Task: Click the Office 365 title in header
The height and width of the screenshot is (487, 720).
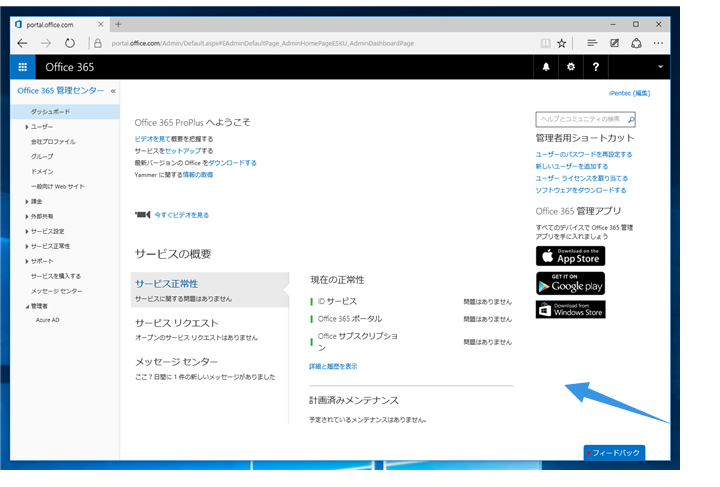Action: (x=70, y=67)
